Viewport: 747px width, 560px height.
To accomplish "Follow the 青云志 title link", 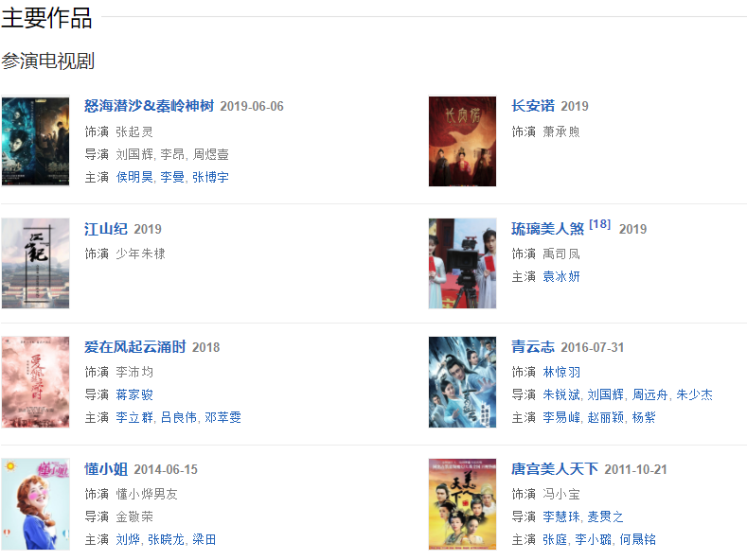I will (x=533, y=347).
